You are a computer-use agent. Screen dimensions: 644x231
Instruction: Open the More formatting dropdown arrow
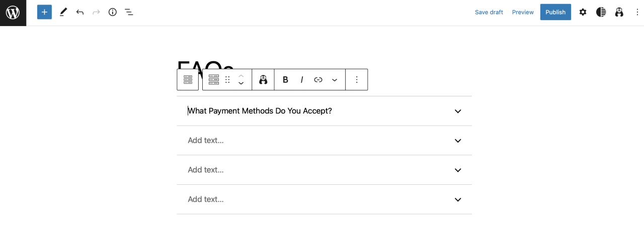point(335,79)
